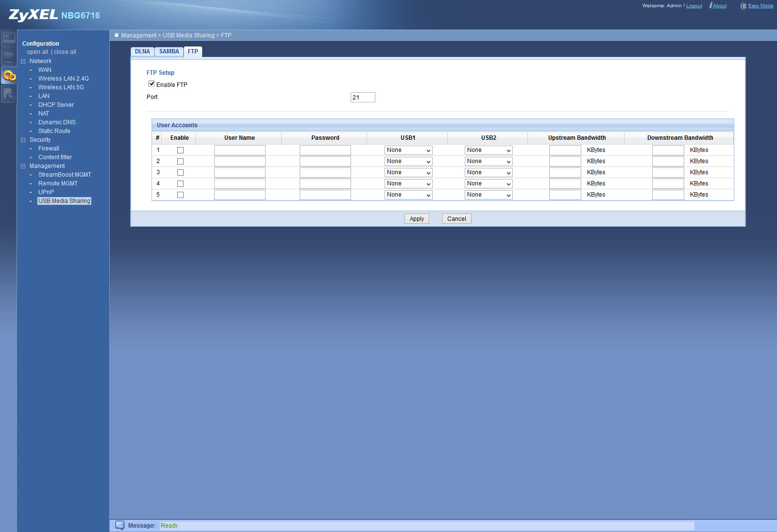Click the status monitor sidebar icon
This screenshot has width=777, height=532.
9,38
